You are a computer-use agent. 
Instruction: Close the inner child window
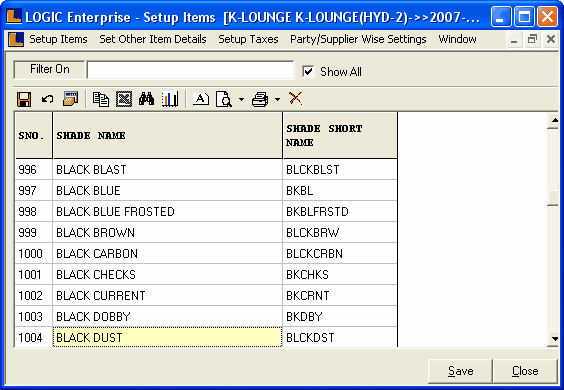(551, 39)
